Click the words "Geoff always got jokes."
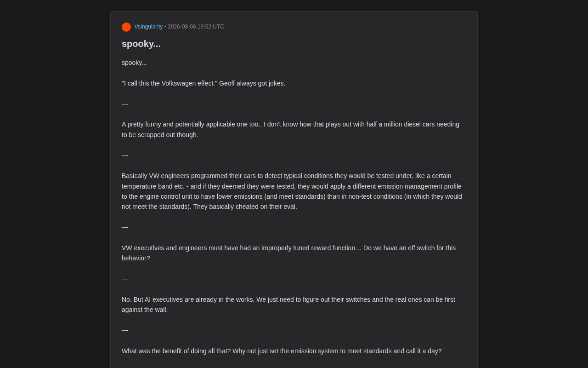The height and width of the screenshot is (368, 588). (252, 83)
